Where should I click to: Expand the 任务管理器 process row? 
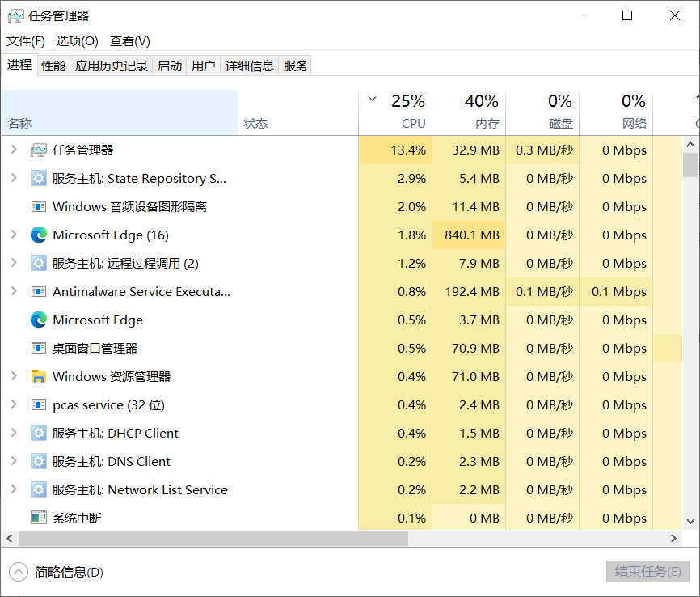pyautogui.click(x=14, y=149)
